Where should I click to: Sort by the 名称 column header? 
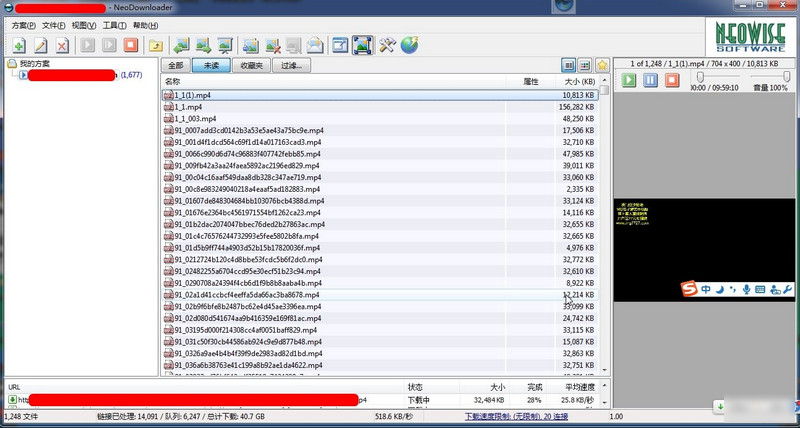334,82
